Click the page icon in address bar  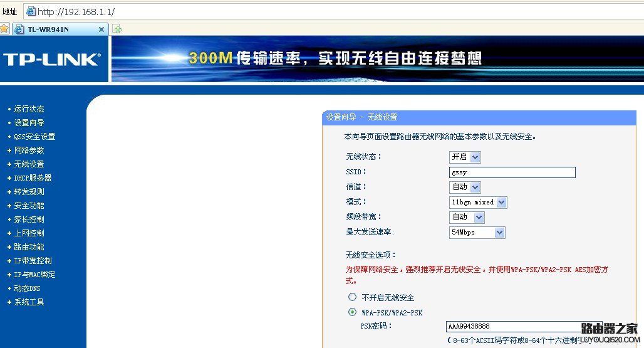31,11
